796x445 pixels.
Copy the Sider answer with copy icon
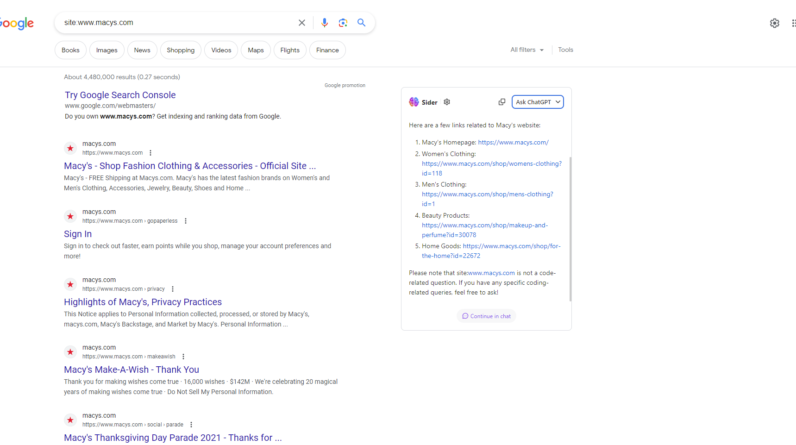502,102
